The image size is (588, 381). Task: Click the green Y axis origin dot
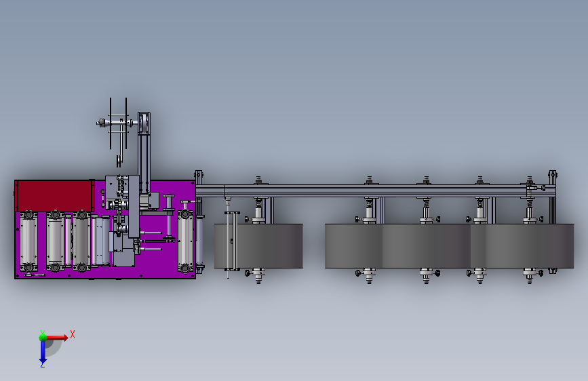point(43,337)
